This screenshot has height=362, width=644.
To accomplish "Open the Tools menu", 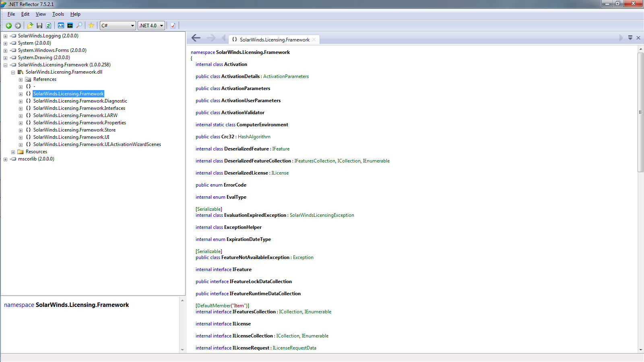I will (x=58, y=14).
